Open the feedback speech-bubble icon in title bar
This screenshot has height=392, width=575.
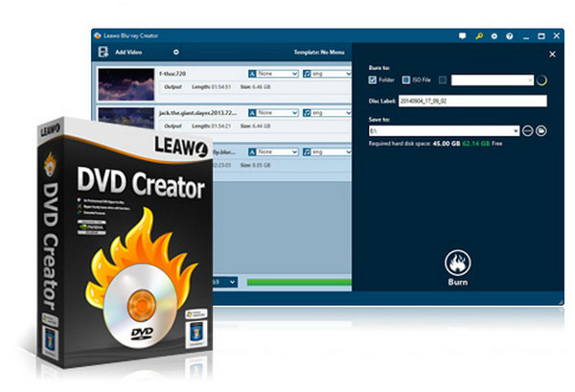(463, 35)
